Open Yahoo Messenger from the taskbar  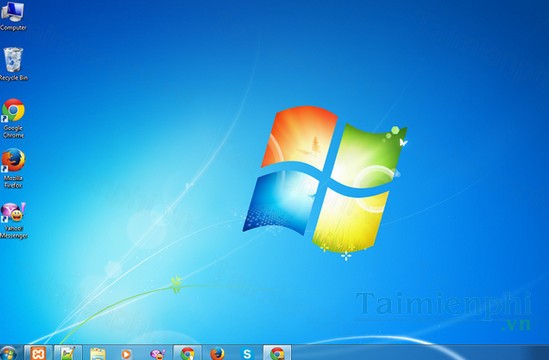tap(158, 354)
